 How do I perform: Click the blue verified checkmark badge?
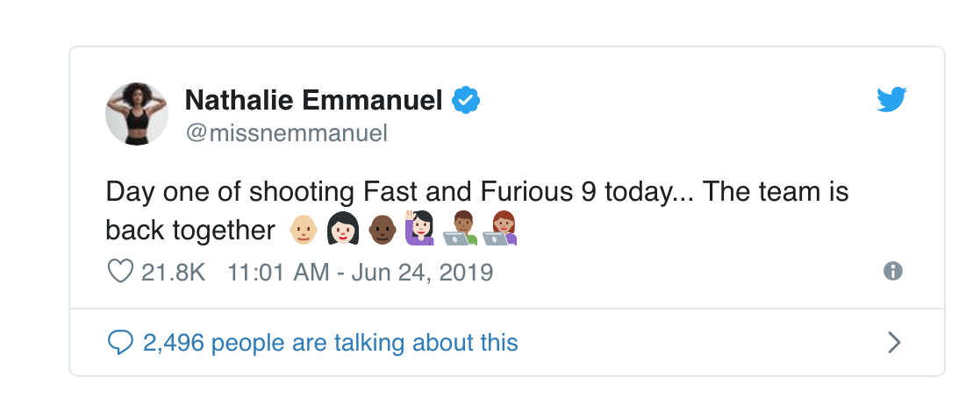tap(465, 101)
